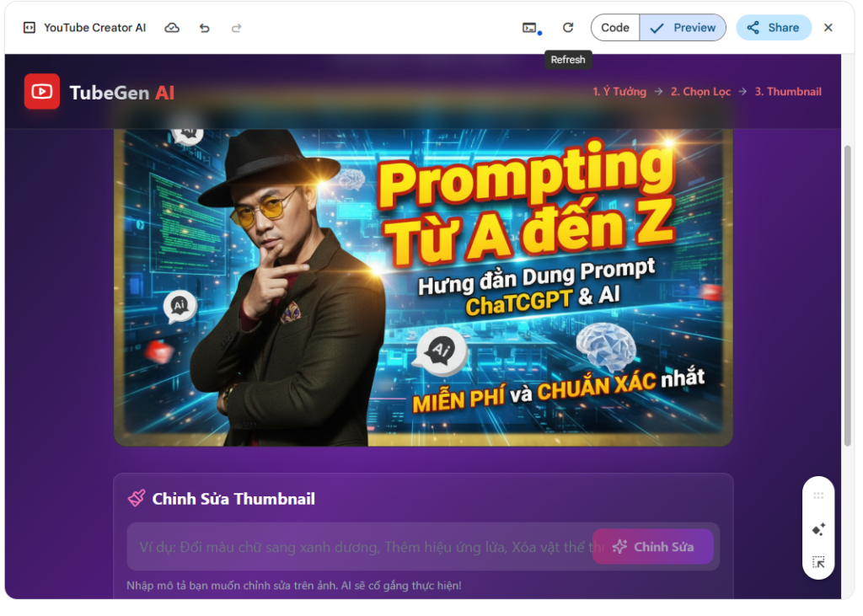Open the console terminal icon

coord(530,28)
